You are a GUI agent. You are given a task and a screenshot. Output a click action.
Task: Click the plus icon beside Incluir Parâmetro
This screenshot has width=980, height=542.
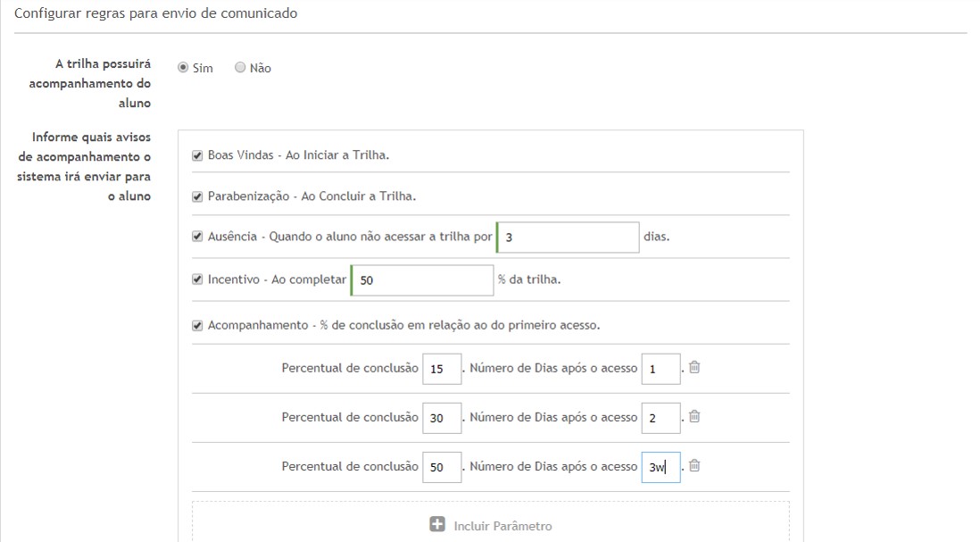click(x=437, y=525)
